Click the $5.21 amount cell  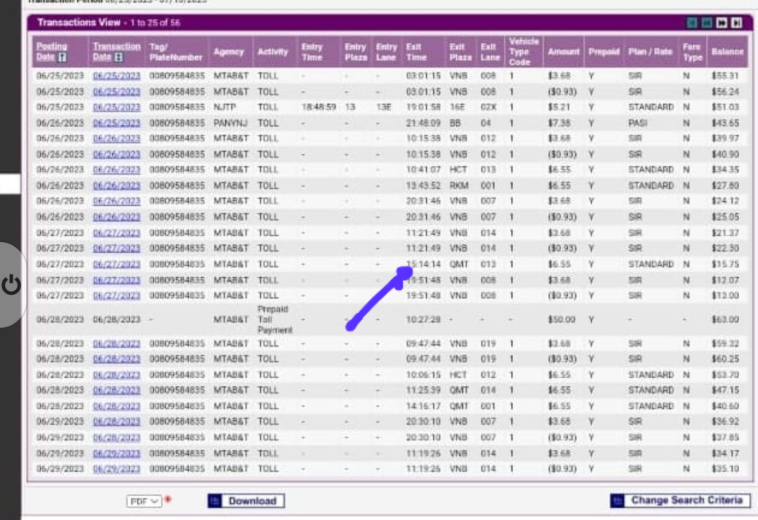(559, 107)
